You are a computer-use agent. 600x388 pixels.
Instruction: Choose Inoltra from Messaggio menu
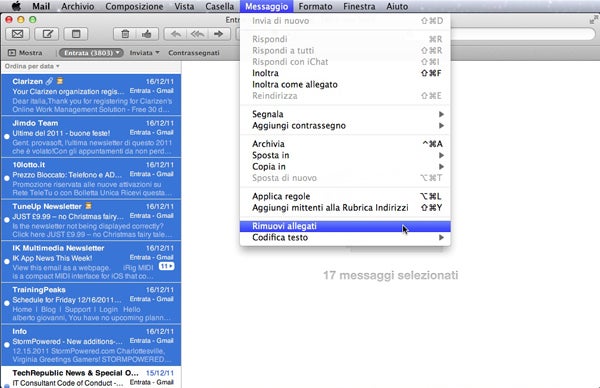(x=346, y=73)
